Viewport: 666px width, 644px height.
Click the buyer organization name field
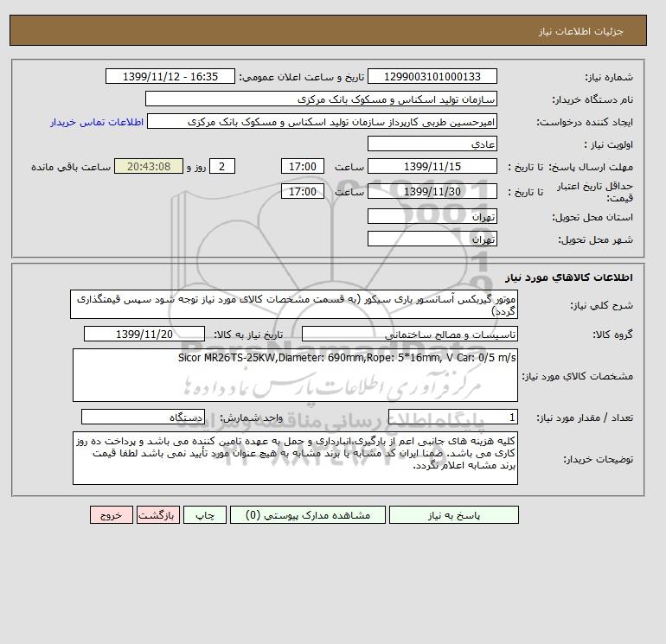coord(321,99)
